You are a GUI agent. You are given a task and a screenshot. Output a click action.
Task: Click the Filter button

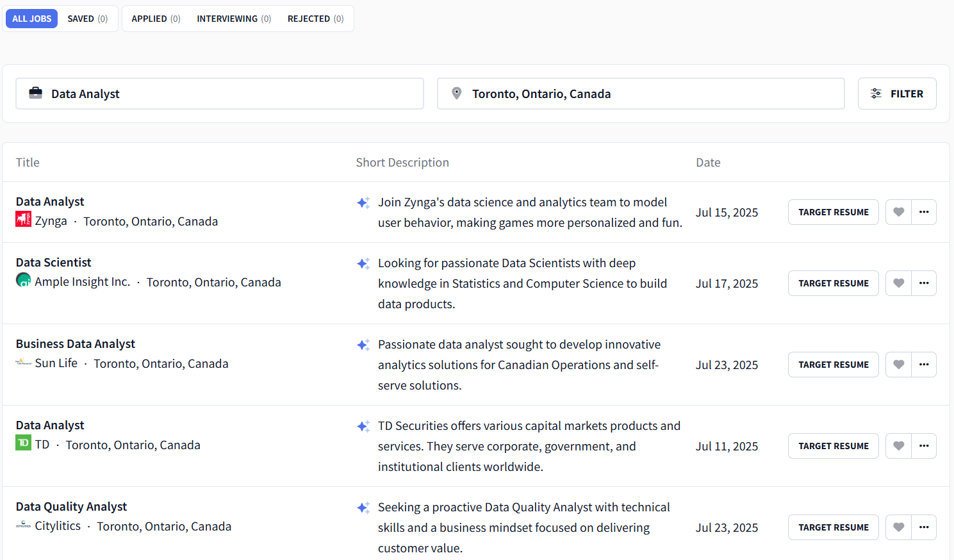pyautogui.click(x=897, y=94)
